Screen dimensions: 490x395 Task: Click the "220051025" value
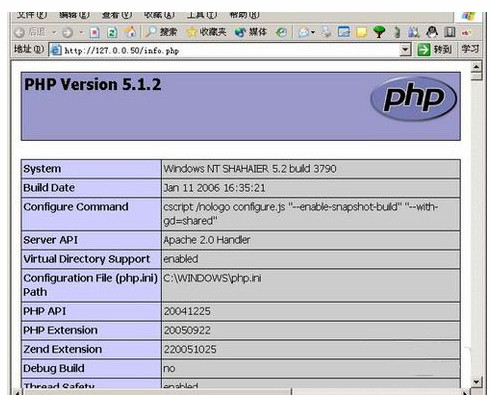point(190,349)
